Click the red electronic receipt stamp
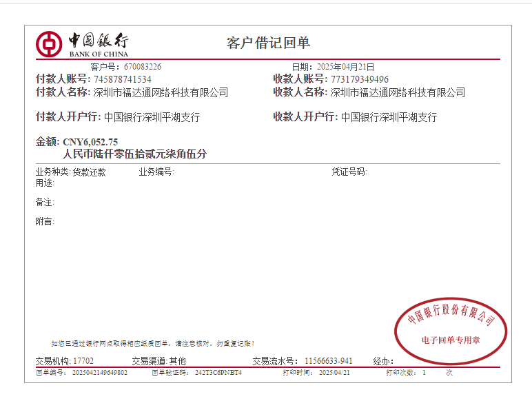The height and width of the screenshot is (401, 532). [451, 331]
